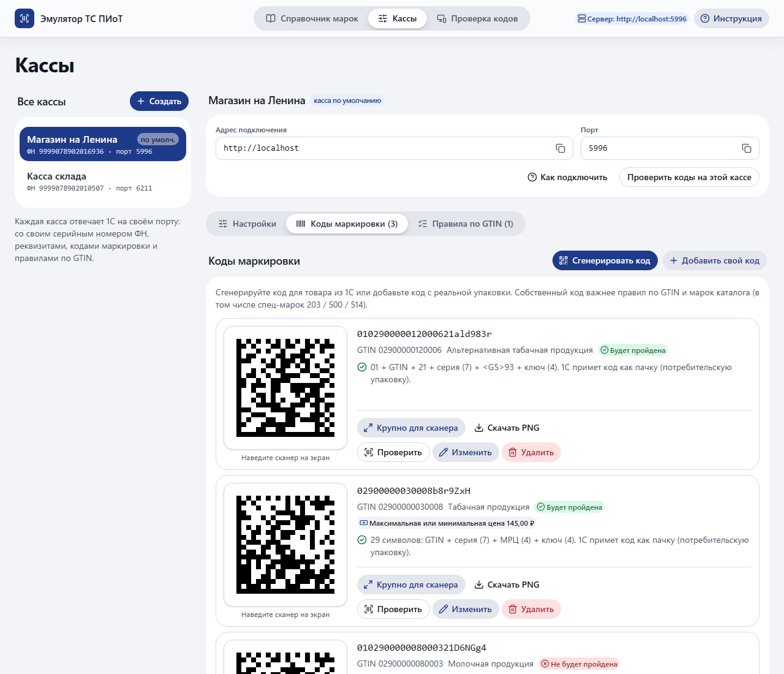Enlarge the 010290000012000621ald983r code with Крупно для сканера
Screen dimensions: 784x674
tap(411, 428)
